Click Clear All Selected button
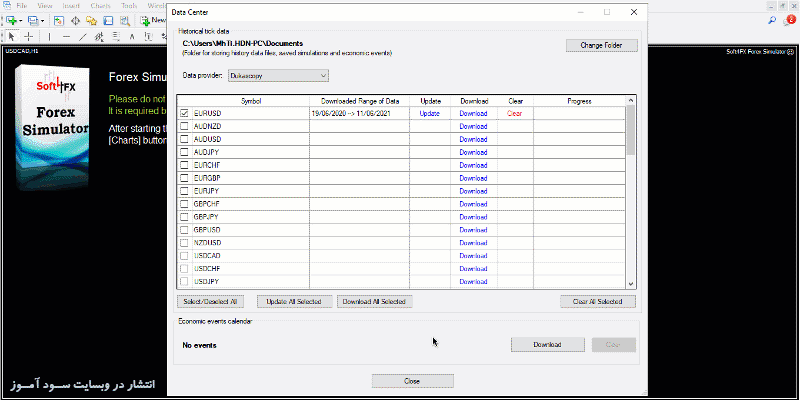Image resolution: width=800 pixels, height=400 pixels. [x=597, y=302]
